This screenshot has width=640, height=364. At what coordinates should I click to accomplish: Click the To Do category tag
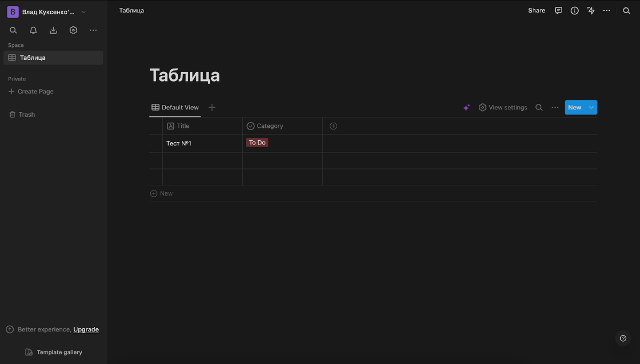[257, 143]
